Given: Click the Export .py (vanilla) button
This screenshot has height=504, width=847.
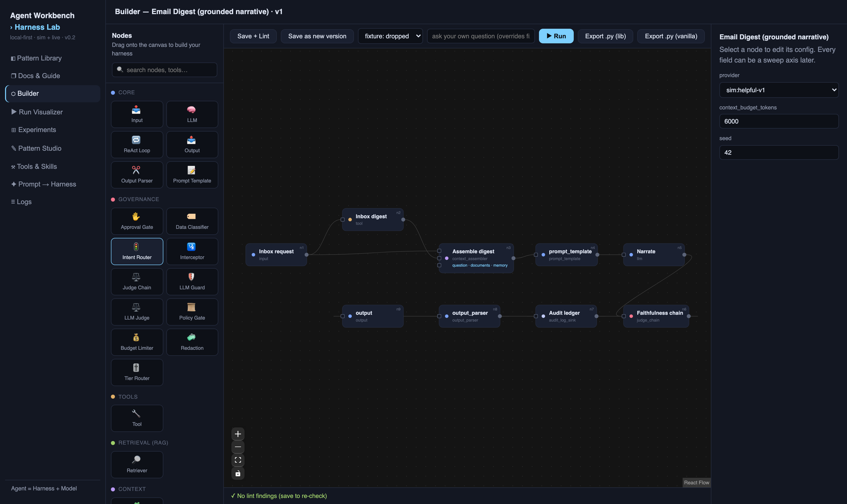Looking at the screenshot, I should pos(671,36).
